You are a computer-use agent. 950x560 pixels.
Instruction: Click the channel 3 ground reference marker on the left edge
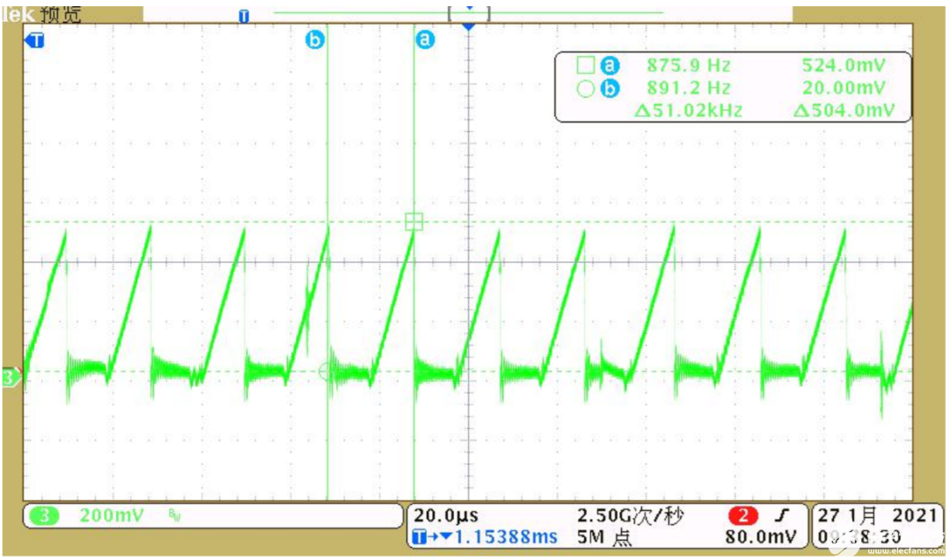coord(11,377)
